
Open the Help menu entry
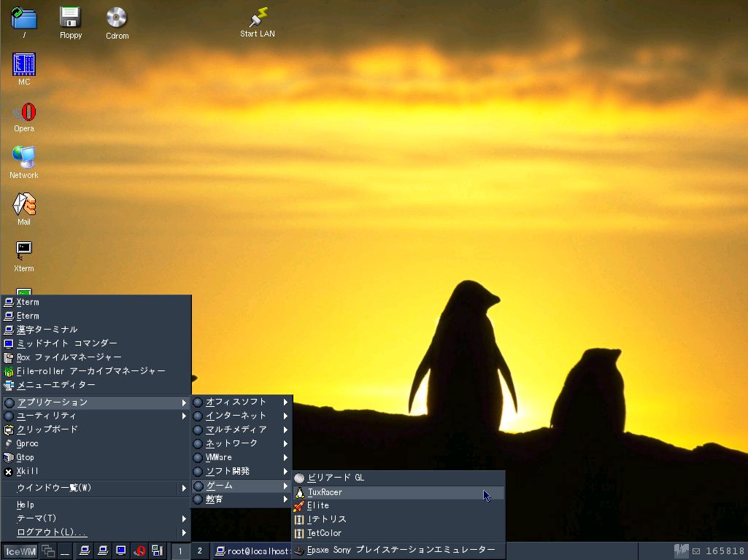coord(96,505)
